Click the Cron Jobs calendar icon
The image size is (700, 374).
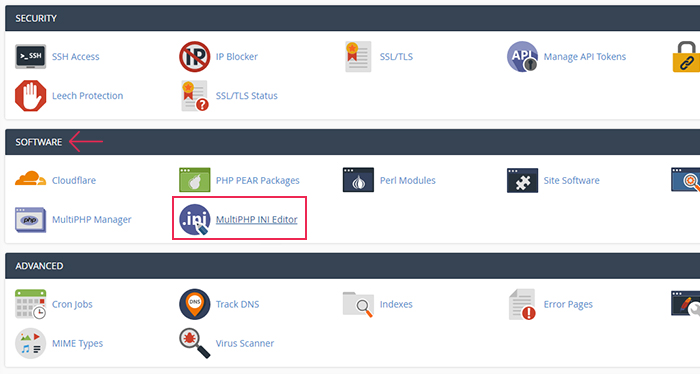[x=30, y=304]
